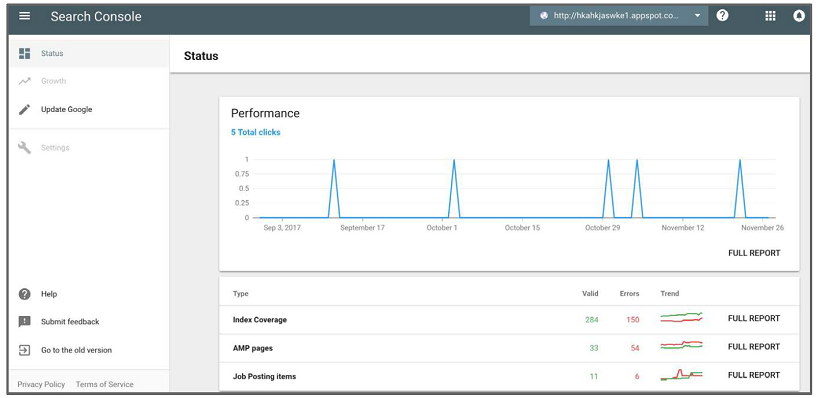The width and height of the screenshot is (818, 398).
Task: Click the Job Posting items trend sparkline
Action: point(681,375)
